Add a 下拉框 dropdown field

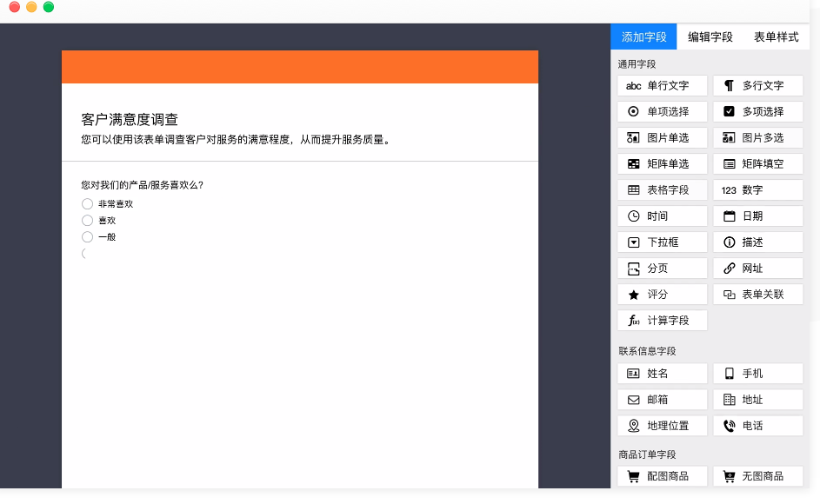click(663, 242)
